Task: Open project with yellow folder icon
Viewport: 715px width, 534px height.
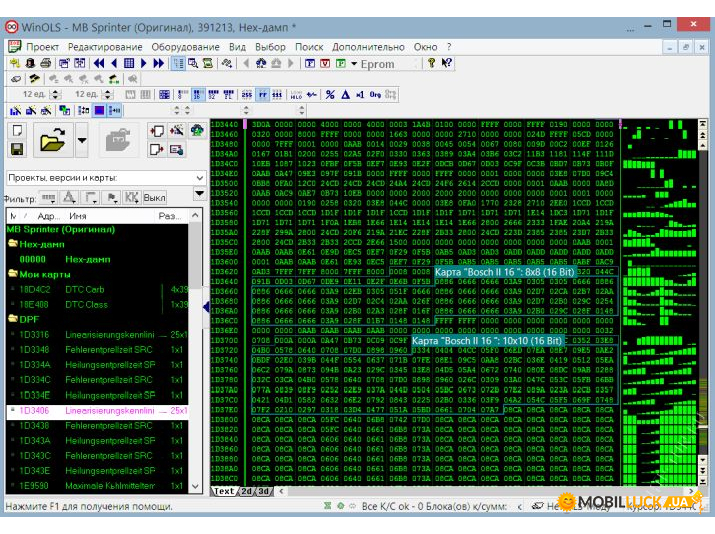Action: pyautogui.click(x=52, y=140)
